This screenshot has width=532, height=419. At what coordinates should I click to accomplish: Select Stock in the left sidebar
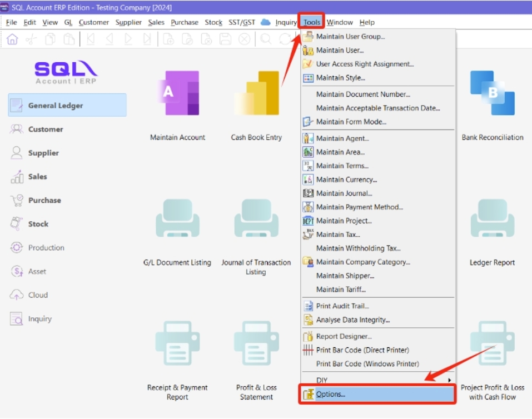38,224
